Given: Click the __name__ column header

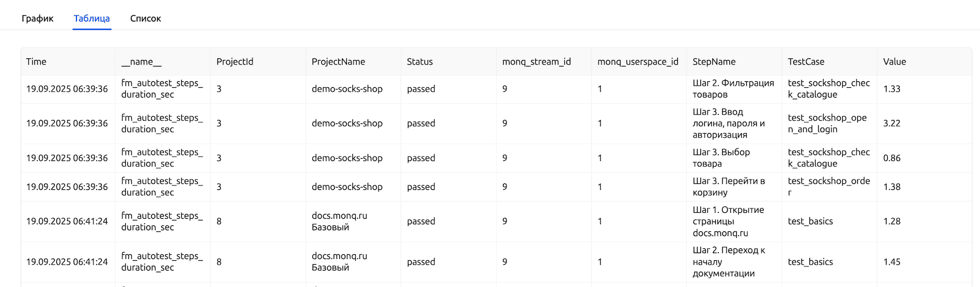Looking at the screenshot, I should tap(141, 62).
